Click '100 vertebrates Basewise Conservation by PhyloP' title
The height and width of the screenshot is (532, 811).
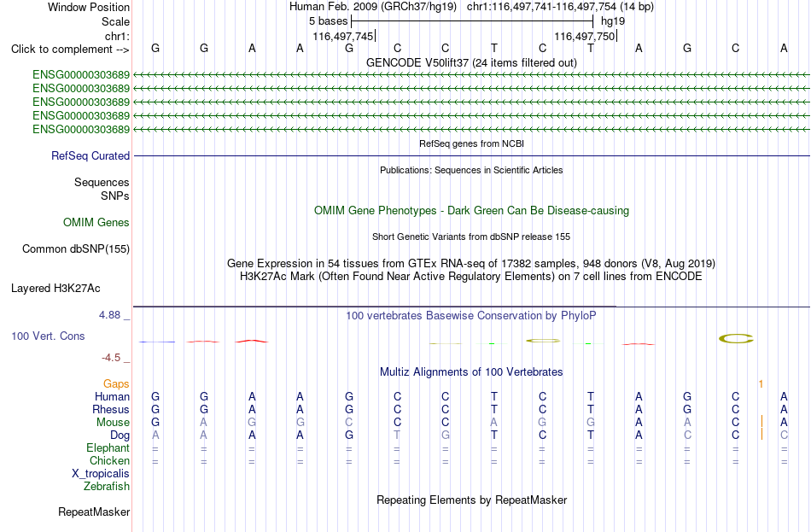(471, 316)
